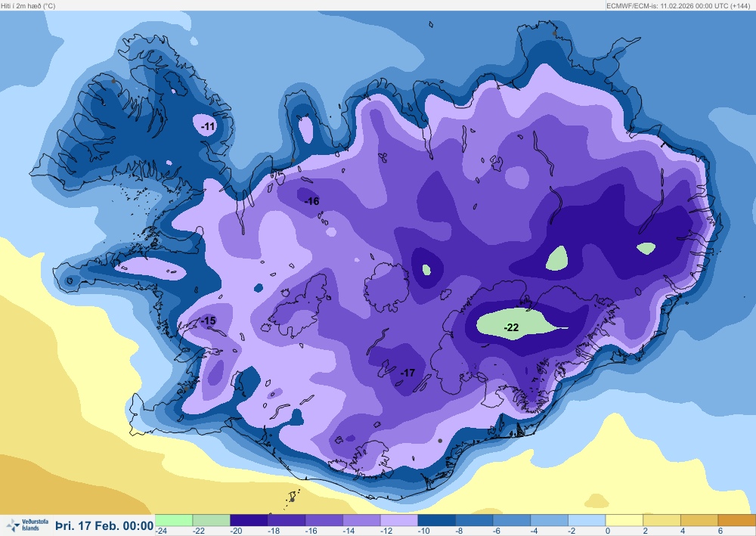Click the -16 temperature label on the map
This screenshot has width=756, height=536.
(311, 201)
